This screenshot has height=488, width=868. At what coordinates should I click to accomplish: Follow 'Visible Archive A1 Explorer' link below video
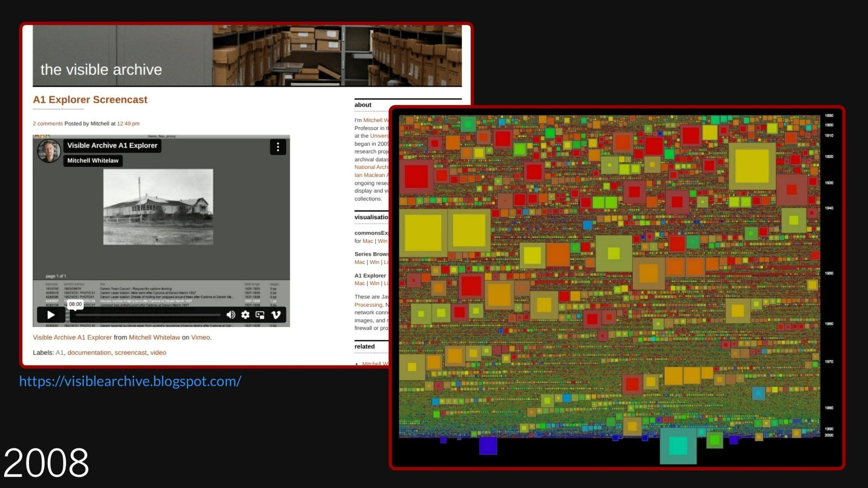(72, 338)
